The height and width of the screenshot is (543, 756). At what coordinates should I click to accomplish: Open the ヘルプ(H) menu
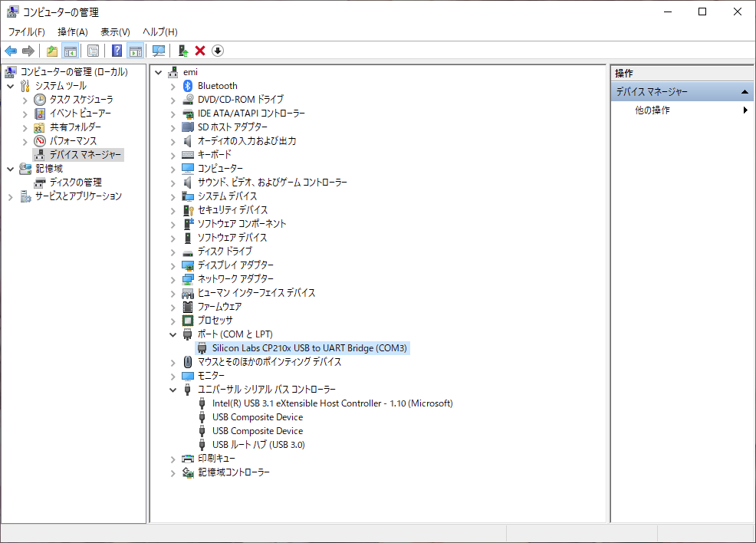(x=160, y=31)
